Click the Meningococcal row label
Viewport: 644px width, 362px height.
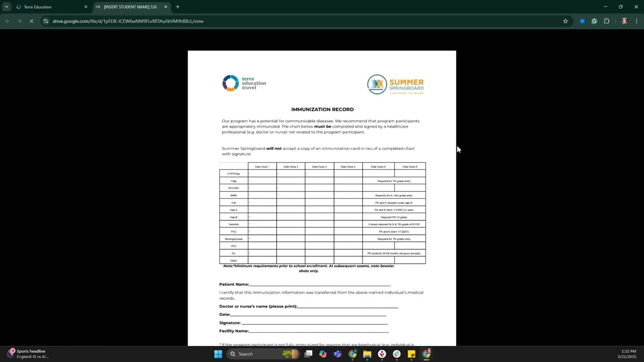[233, 239]
